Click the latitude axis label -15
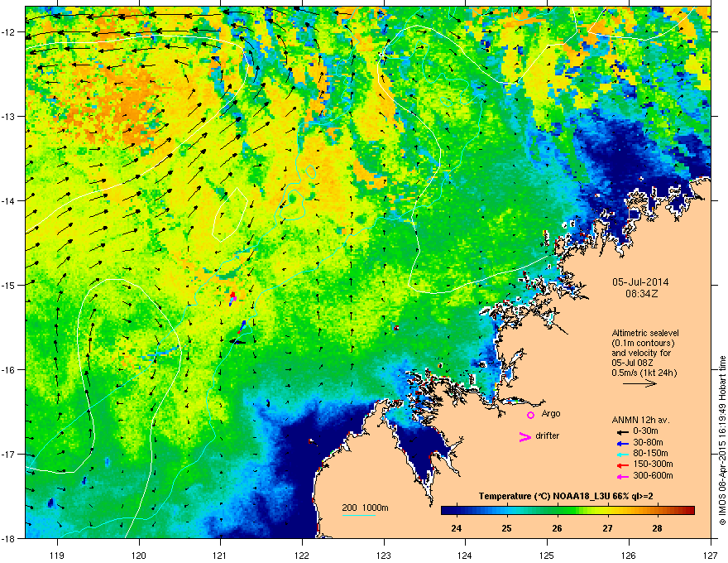This screenshot has width=728, height=563. point(8,285)
